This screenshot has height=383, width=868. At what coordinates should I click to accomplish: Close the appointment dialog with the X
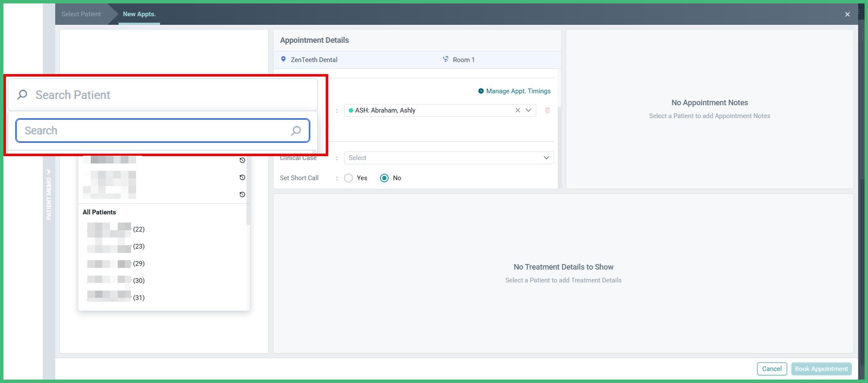click(847, 14)
